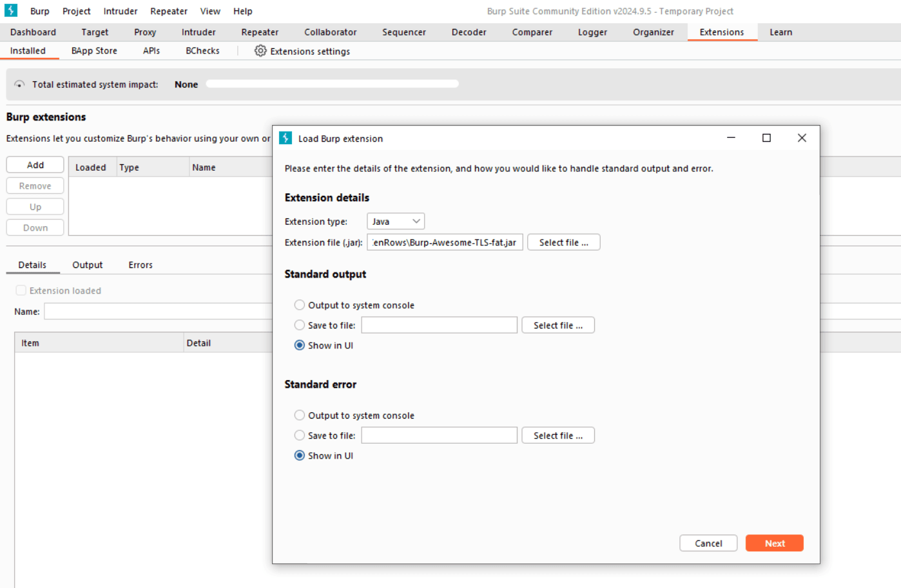Image resolution: width=901 pixels, height=588 pixels.
Task: Switch to the Extensions tab
Action: coord(722,32)
